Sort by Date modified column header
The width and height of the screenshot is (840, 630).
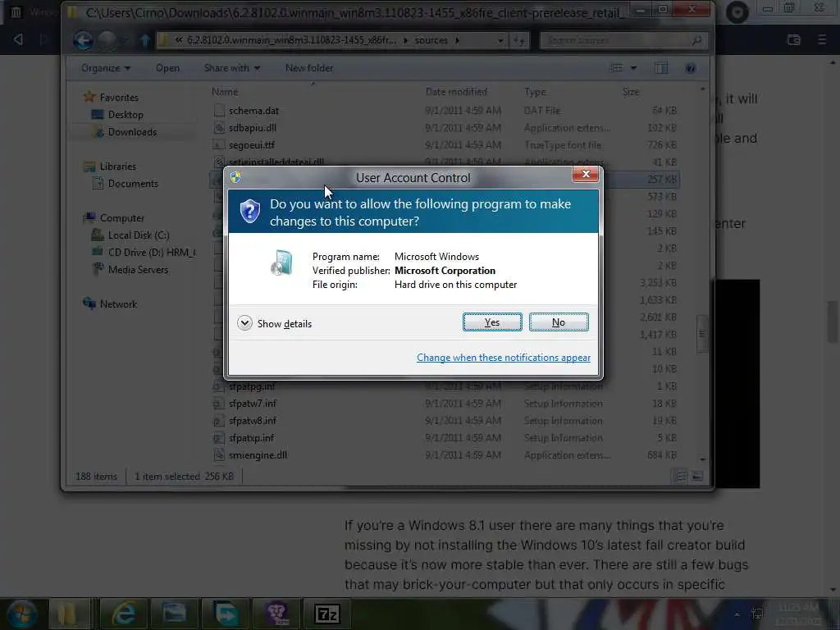[x=456, y=92]
